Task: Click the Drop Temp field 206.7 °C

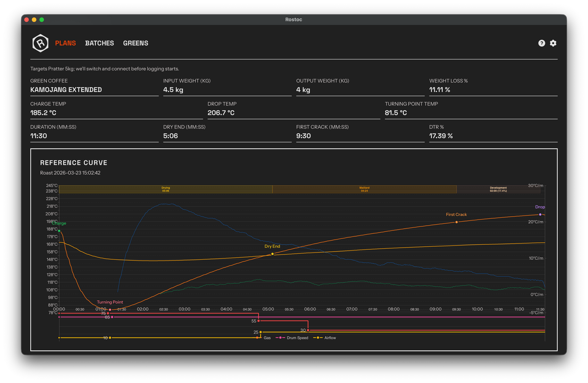Action: point(294,113)
